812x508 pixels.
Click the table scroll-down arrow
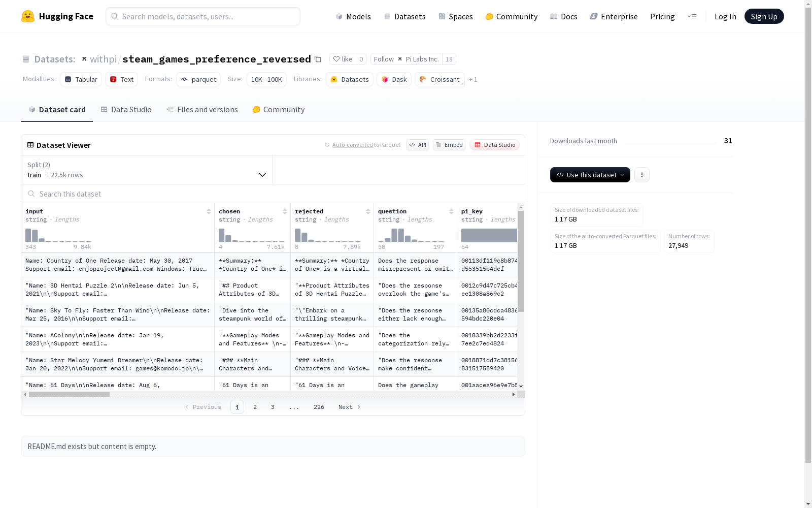click(x=521, y=387)
